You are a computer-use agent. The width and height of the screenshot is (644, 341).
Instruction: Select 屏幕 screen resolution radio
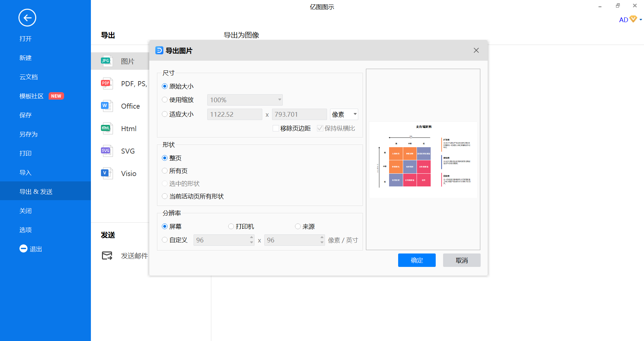click(x=165, y=226)
